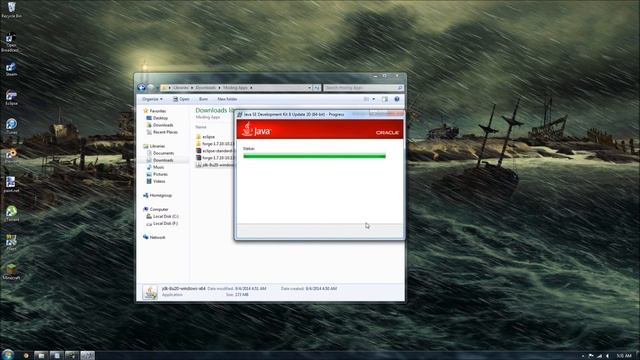Select the eclipse folder in file list
The height and width of the screenshot is (360, 640).
pos(205,137)
